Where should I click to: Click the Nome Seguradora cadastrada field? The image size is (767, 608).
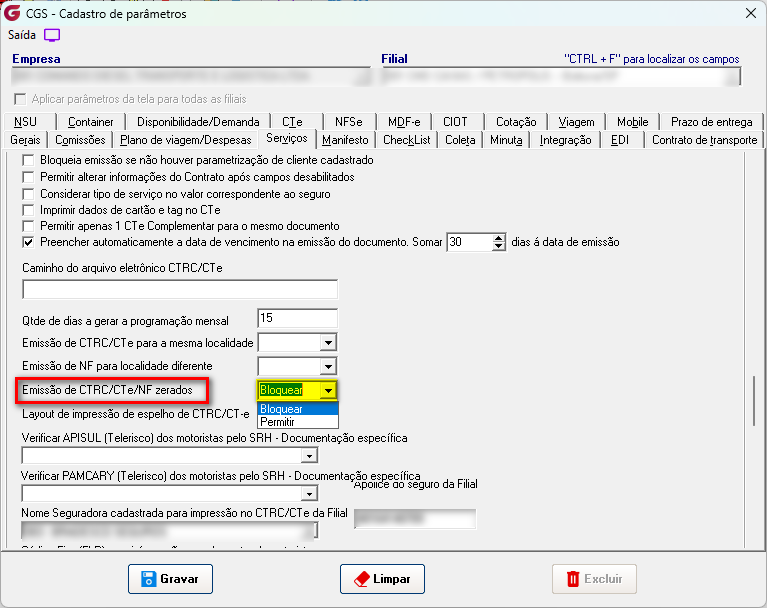tap(169, 531)
